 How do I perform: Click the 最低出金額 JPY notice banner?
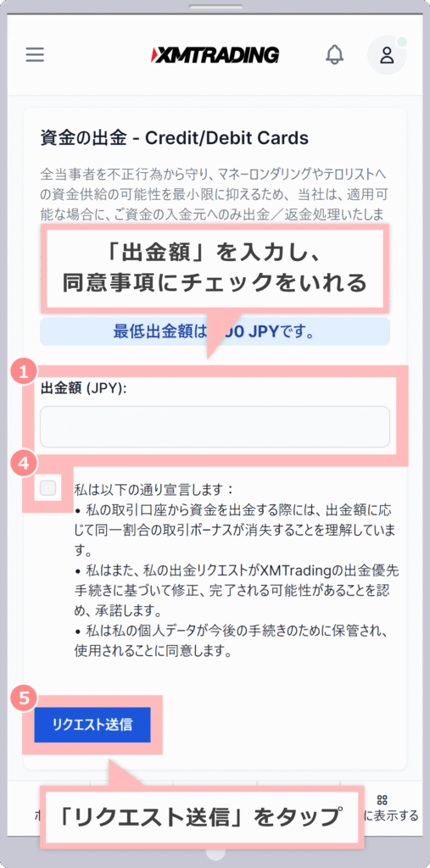[x=215, y=331]
